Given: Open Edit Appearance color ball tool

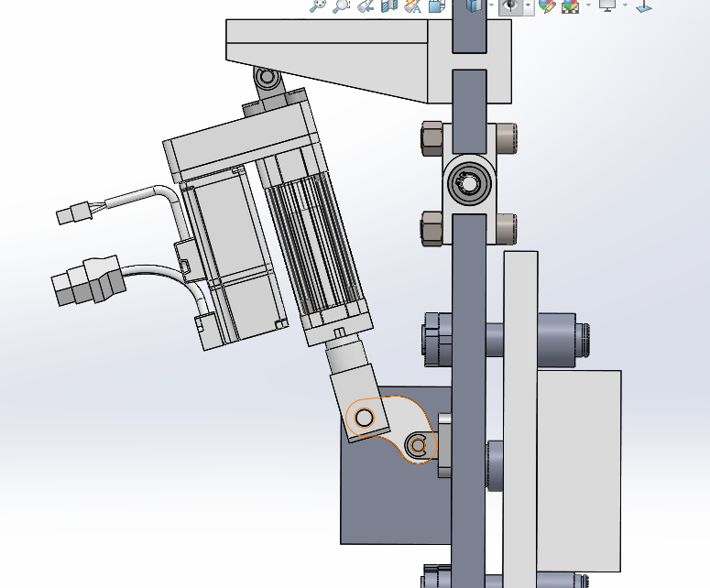Looking at the screenshot, I should [x=547, y=5].
